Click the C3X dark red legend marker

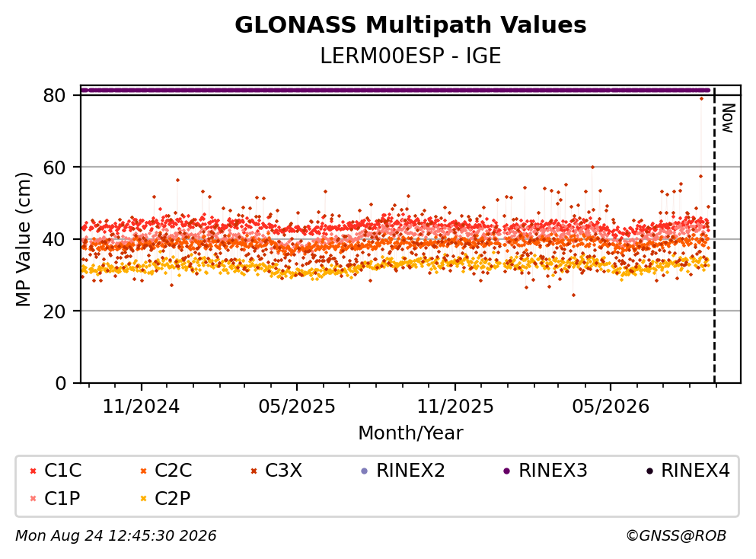pos(254,471)
